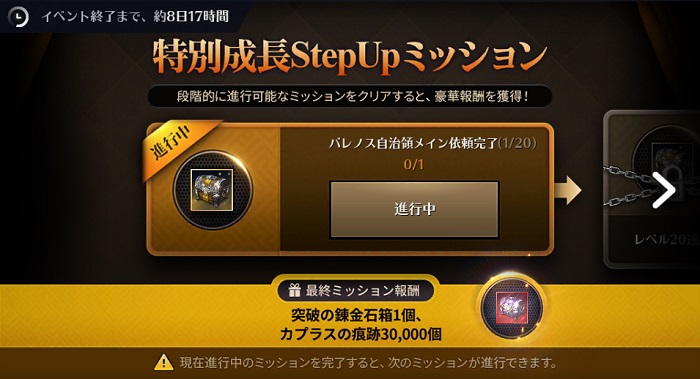This screenshot has height=379, width=700.
Task: Click the warning triangle icon
Action: [163, 362]
